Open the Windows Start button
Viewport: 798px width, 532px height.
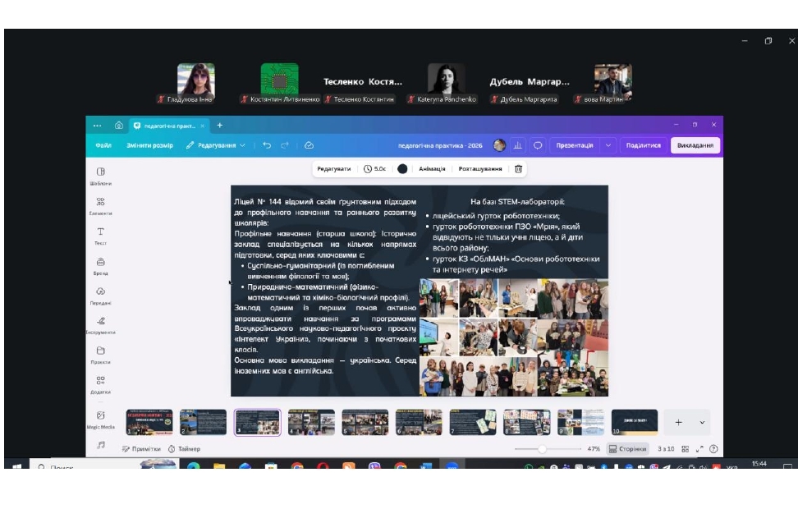[16, 465]
